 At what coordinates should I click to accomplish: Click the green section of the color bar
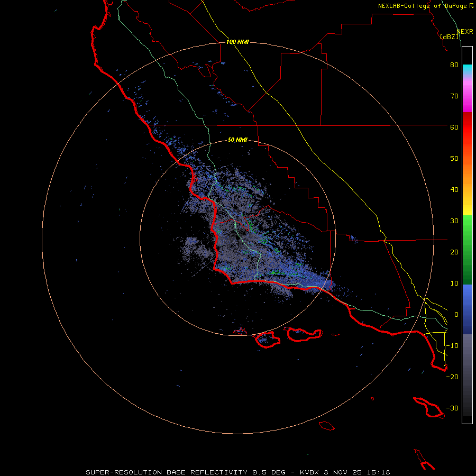[x=467, y=250]
